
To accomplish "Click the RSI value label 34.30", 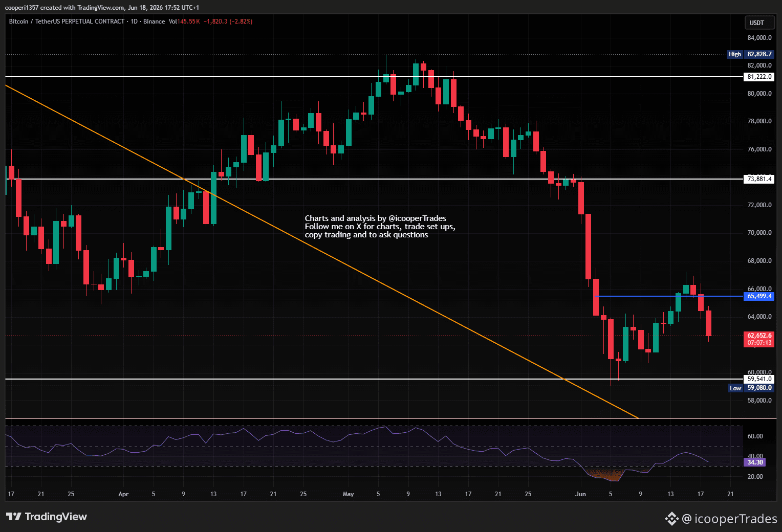I will [x=755, y=462].
